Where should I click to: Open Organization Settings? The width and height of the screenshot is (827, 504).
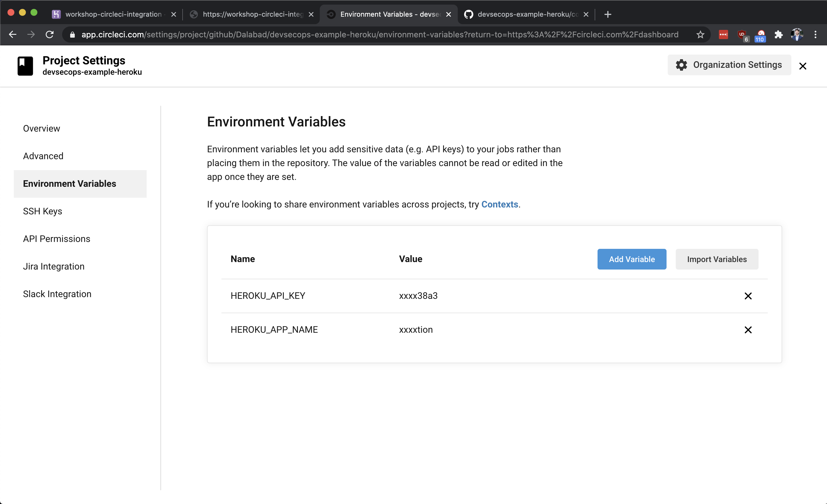pos(729,65)
